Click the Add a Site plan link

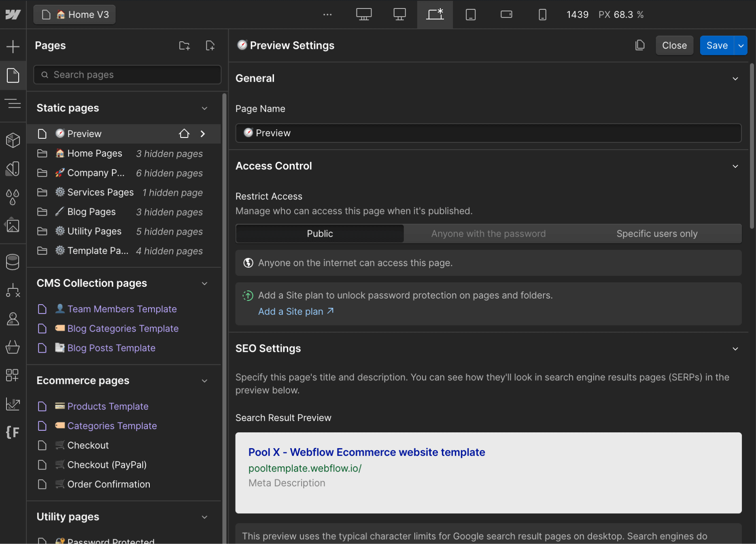coord(291,311)
